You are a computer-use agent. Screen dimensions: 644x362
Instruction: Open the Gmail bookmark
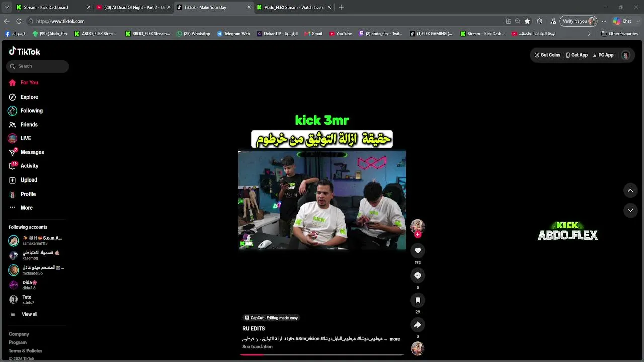[x=313, y=34]
